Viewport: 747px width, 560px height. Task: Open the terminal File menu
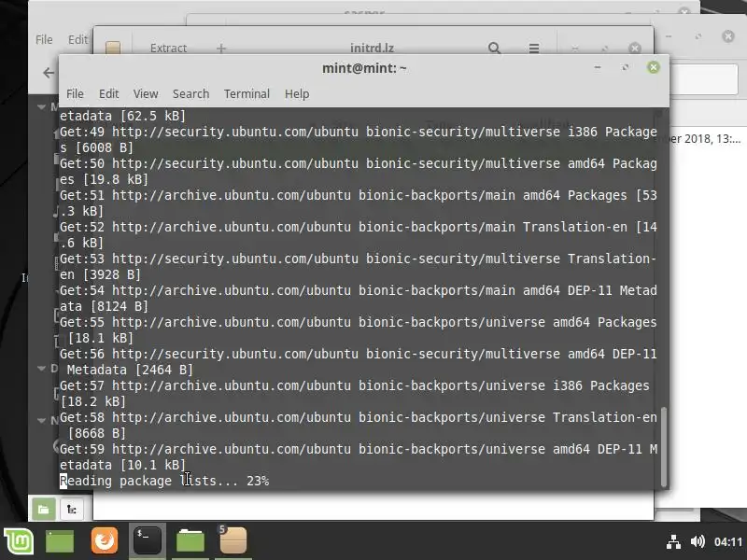point(75,94)
